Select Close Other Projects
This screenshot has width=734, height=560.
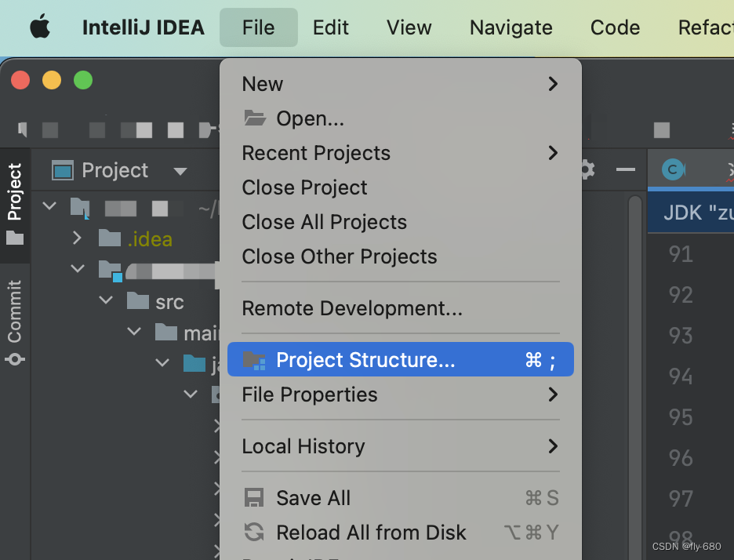(400, 256)
